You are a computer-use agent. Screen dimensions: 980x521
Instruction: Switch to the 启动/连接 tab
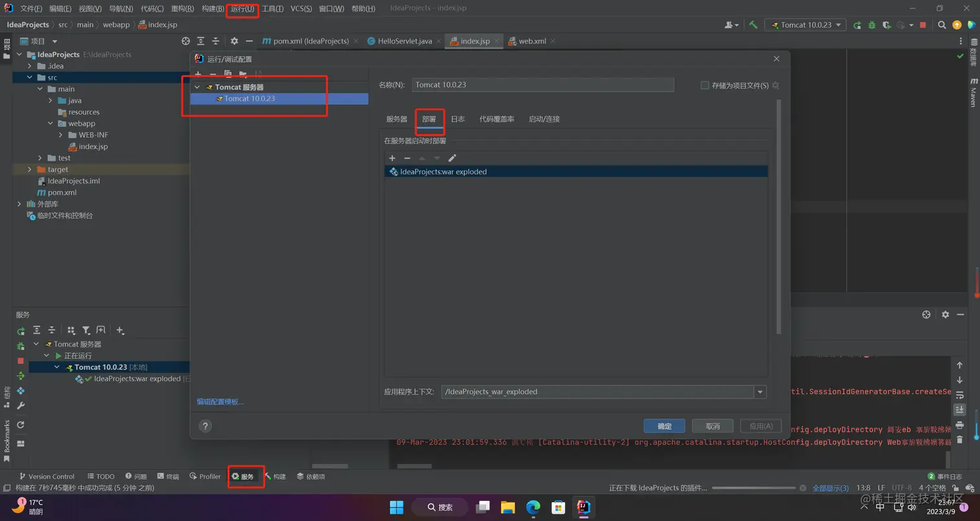coord(544,119)
